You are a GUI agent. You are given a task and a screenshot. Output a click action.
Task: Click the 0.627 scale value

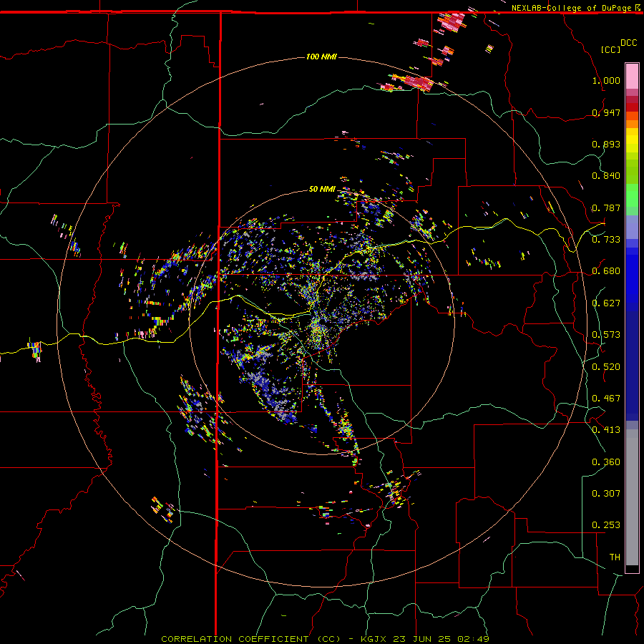[606, 303]
